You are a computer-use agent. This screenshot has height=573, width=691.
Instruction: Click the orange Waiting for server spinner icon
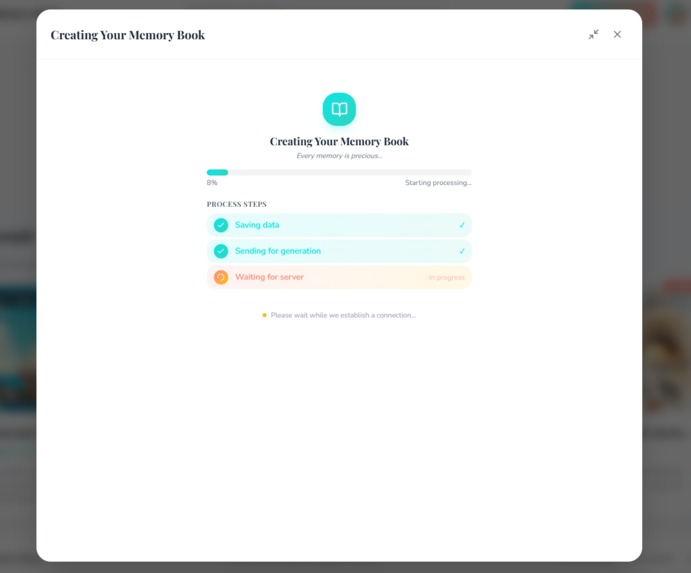(x=221, y=277)
